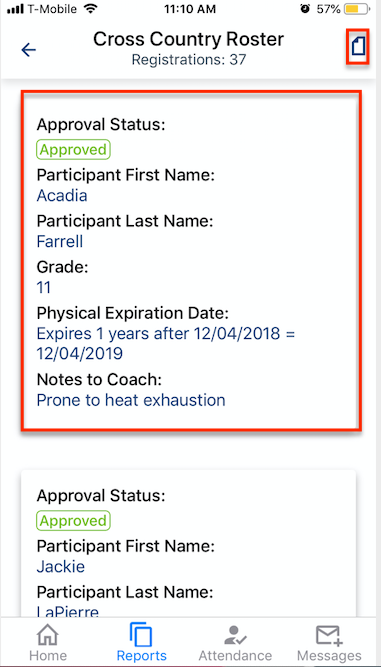Tap the 11:10 AM status bar clock
Screen dimensions: 381x667
190,9
